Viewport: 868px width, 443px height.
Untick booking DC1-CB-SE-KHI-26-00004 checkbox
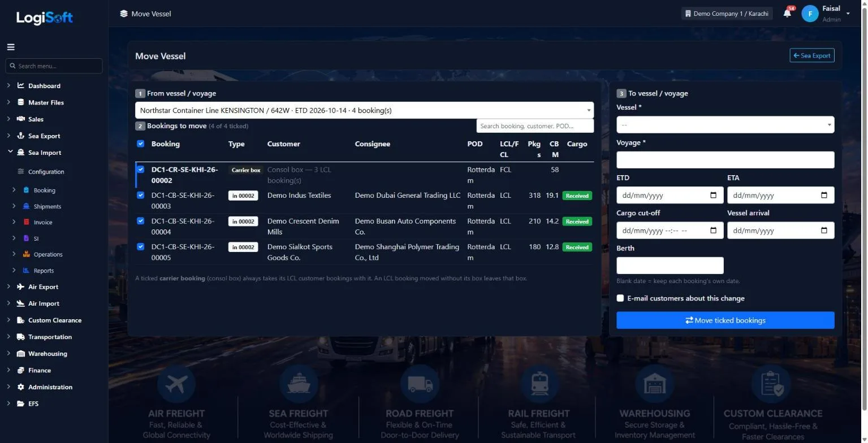click(141, 221)
